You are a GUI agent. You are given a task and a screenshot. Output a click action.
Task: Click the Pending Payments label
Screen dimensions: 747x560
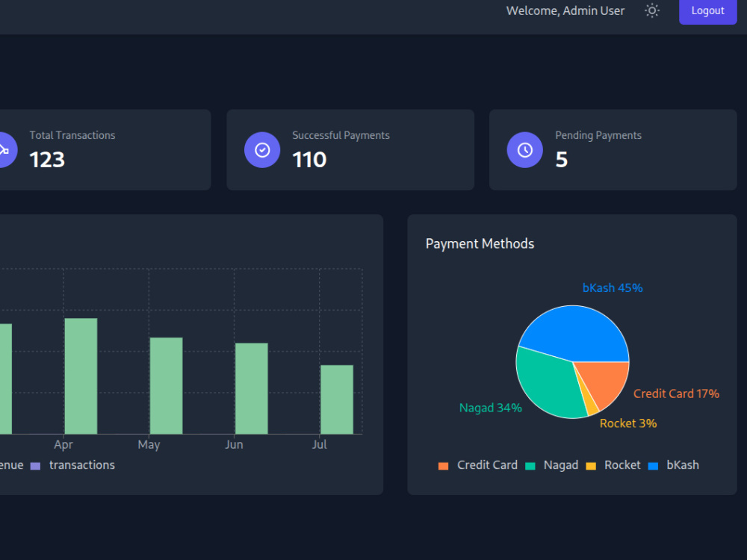(x=598, y=136)
